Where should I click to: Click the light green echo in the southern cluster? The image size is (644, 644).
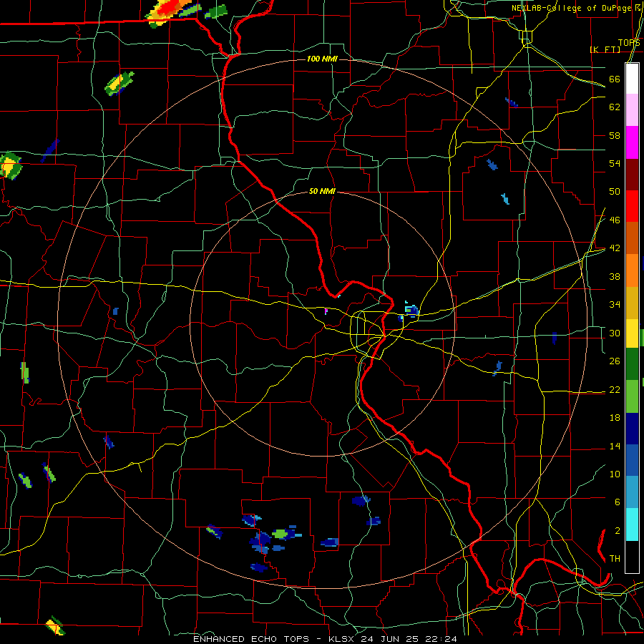click(280, 534)
